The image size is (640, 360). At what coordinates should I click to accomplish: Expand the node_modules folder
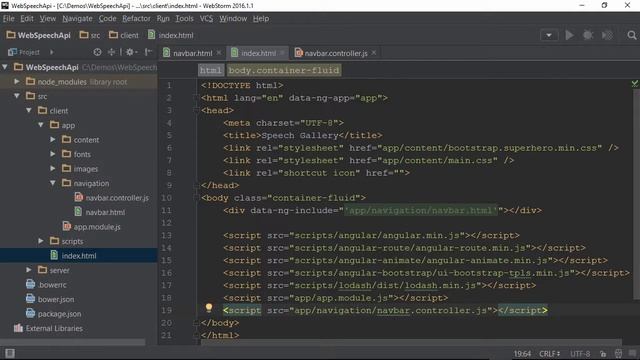pos(17,82)
